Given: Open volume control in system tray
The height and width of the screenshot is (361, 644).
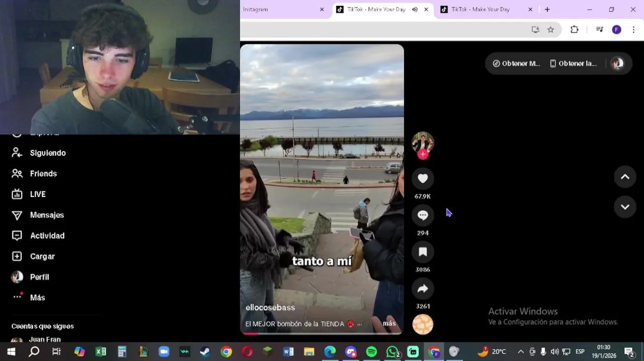Looking at the screenshot, I should point(554,351).
